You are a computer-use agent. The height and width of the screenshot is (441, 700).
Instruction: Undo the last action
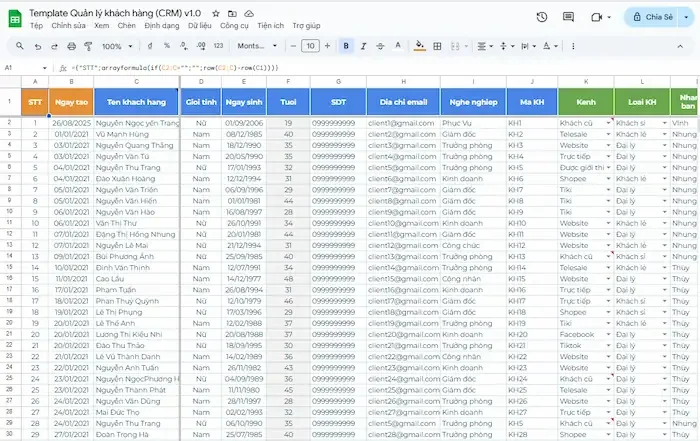[x=38, y=46]
